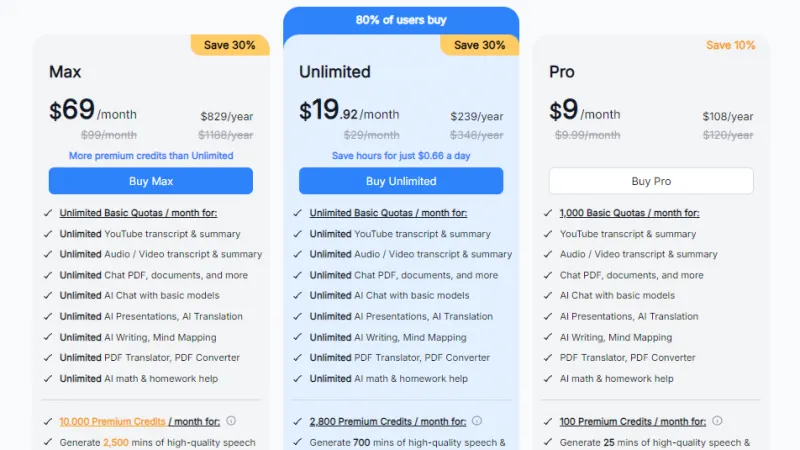800x450 pixels.
Task: Click the info icon beside 100 Premium Credits
Action: tap(717, 421)
